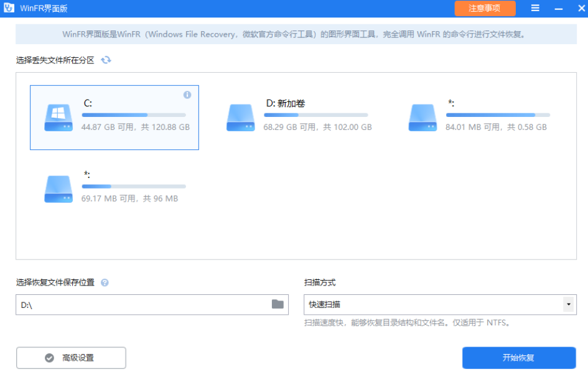Click the 96 MB partition usage bar

click(x=134, y=186)
